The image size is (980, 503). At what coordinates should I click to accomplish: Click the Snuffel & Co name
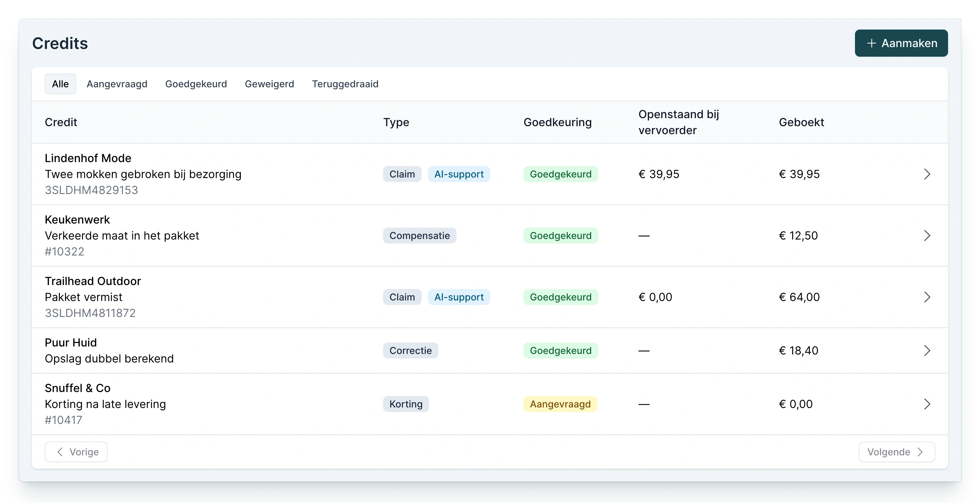[x=78, y=388]
